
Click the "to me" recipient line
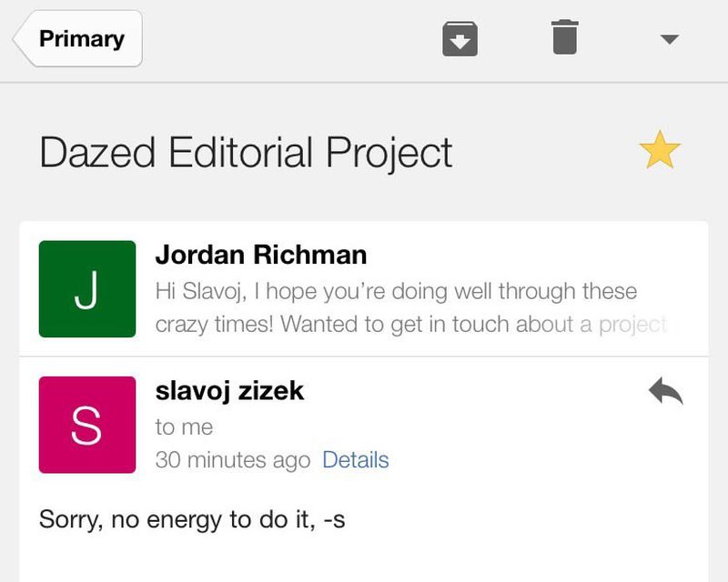tap(184, 426)
